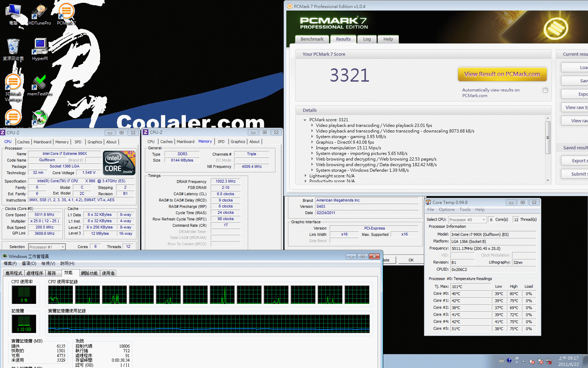Viewport: 588px width, 368px height.
Task: Launch the memTestPro desktop shortcut
Action: point(40,85)
